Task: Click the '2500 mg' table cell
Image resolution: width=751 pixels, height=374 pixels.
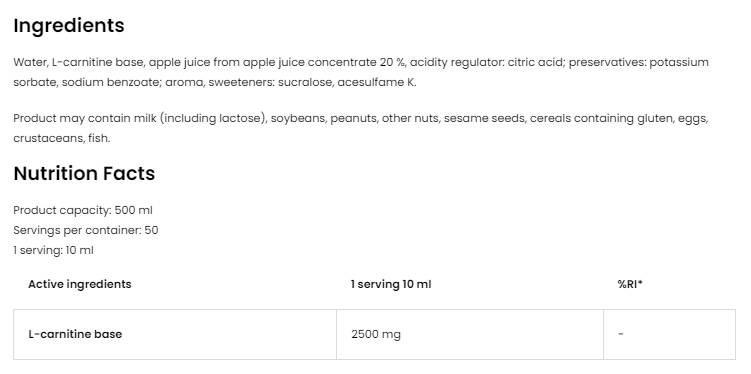Action: point(470,334)
